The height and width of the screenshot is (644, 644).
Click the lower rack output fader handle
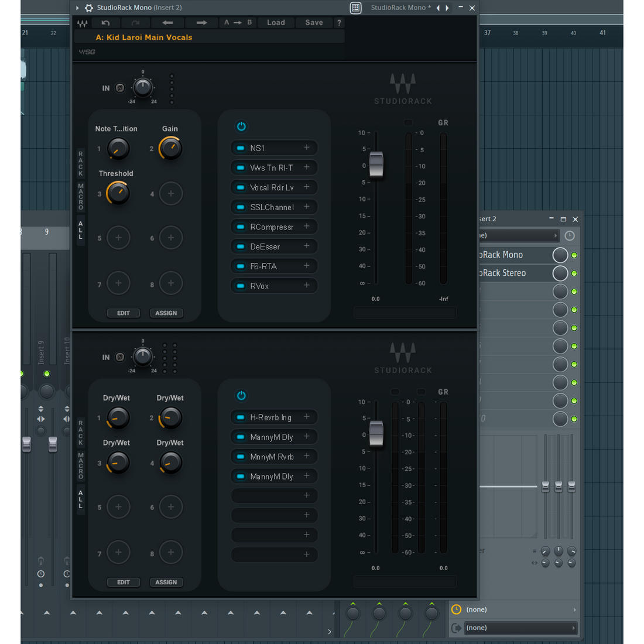click(376, 433)
